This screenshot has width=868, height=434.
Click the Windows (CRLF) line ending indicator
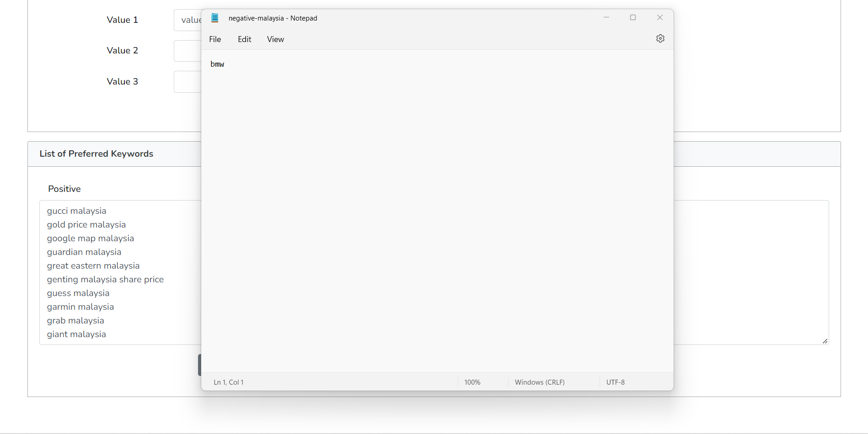539,382
